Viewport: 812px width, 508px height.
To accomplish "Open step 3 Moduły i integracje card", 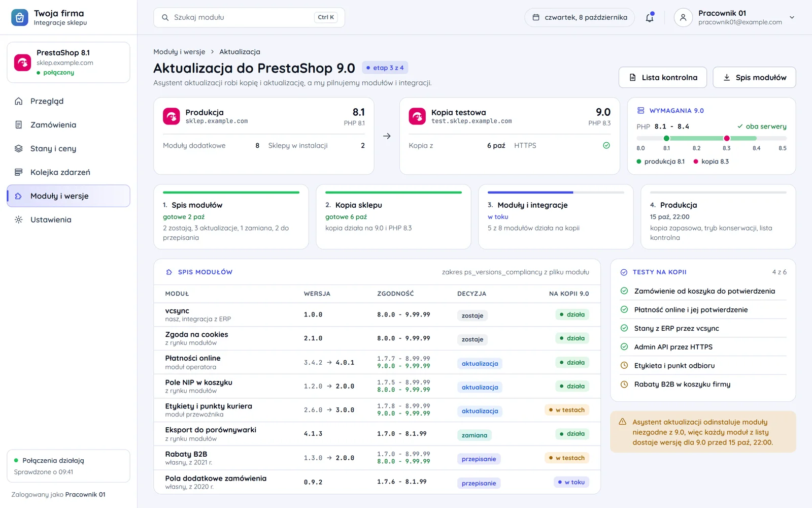I will [x=556, y=217].
